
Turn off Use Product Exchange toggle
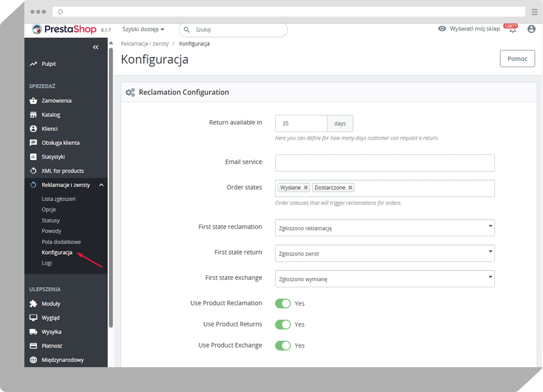283,346
